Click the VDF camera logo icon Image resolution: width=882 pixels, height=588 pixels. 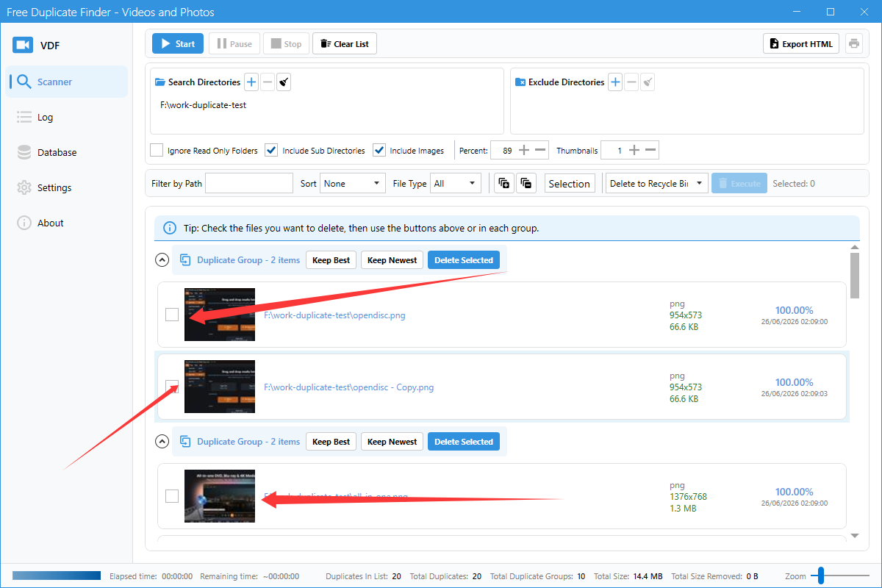coord(23,46)
